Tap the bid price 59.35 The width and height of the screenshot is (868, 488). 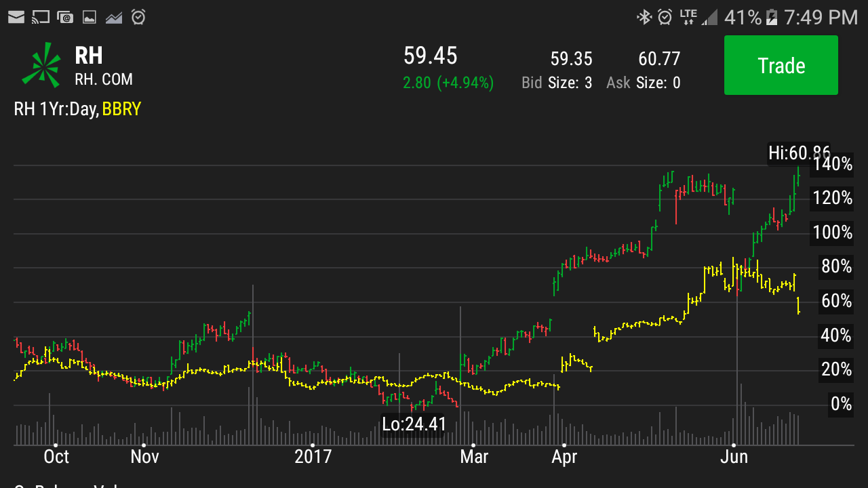pos(571,59)
